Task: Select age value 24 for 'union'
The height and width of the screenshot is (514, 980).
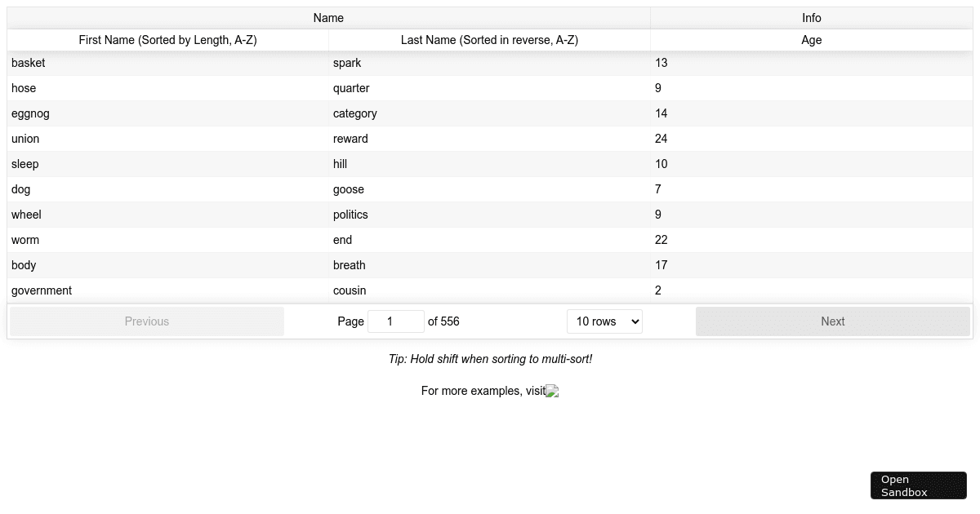Action: [661, 139]
